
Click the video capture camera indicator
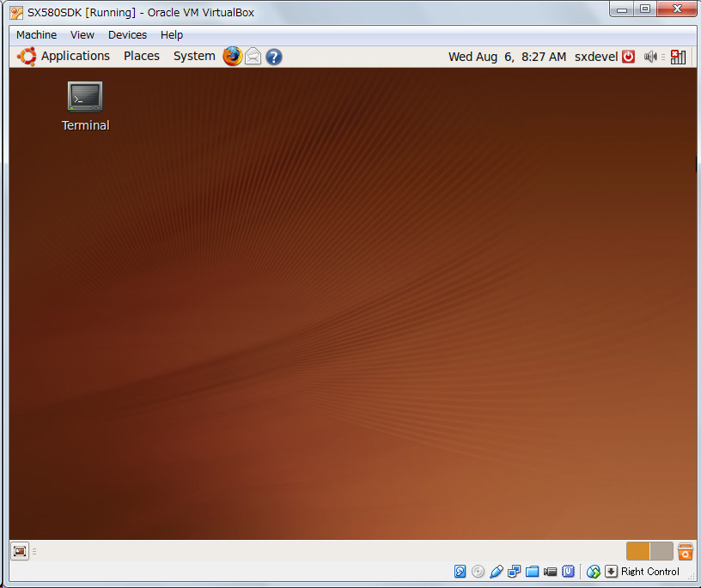pos(551,572)
